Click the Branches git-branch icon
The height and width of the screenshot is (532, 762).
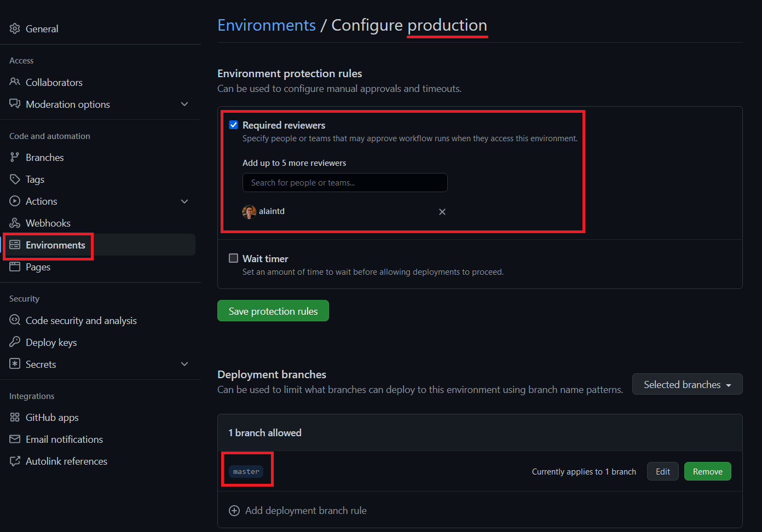pos(15,158)
